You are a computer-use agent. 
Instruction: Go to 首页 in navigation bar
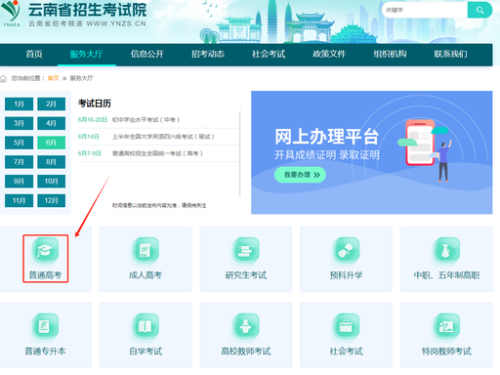click(x=34, y=54)
